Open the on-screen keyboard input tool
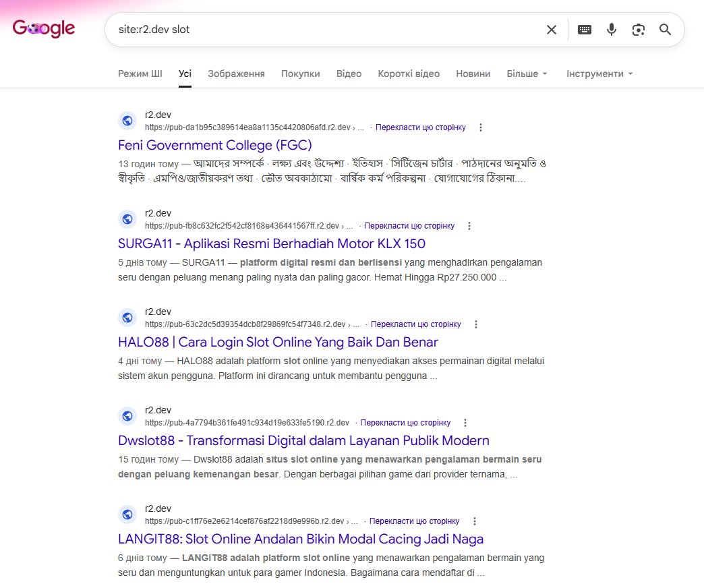Image resolution: width=704 pixels, height=588 pixels. pyautogui.click(x=584, y=30)
